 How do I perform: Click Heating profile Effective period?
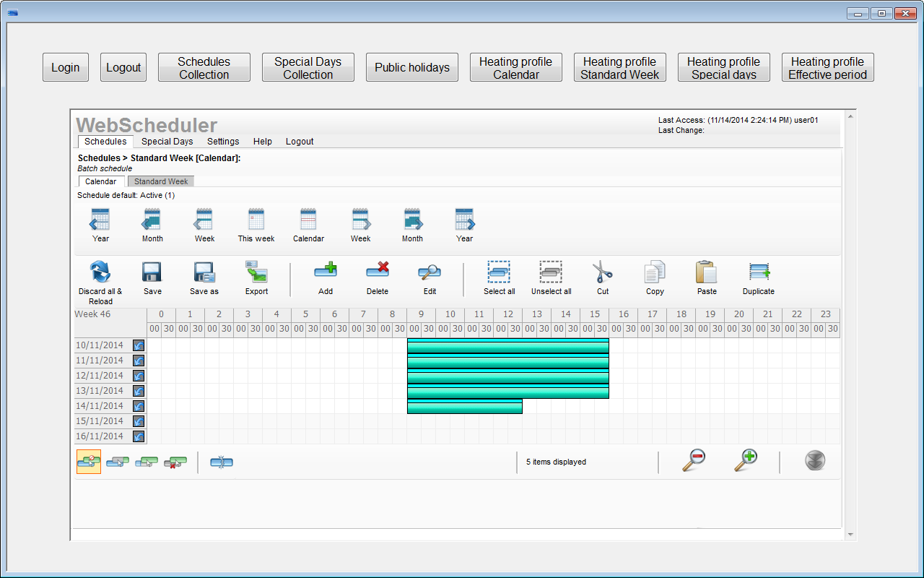click(x=827, y=66)
